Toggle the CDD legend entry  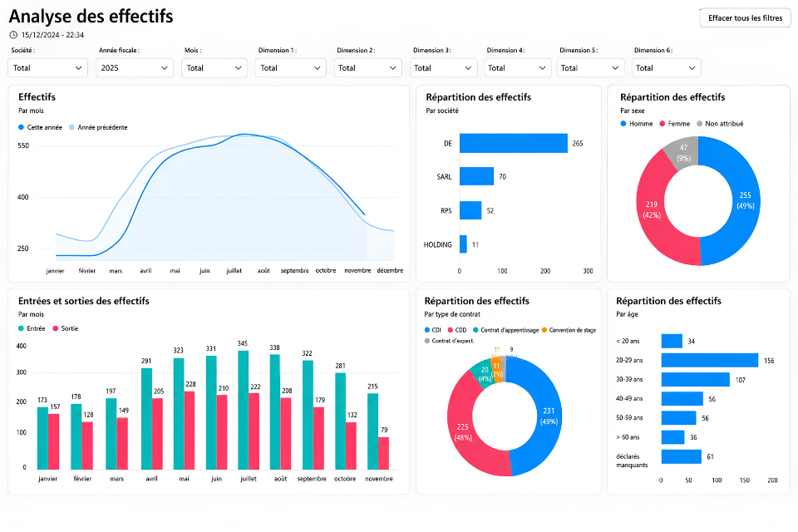(x=457, y=330)
